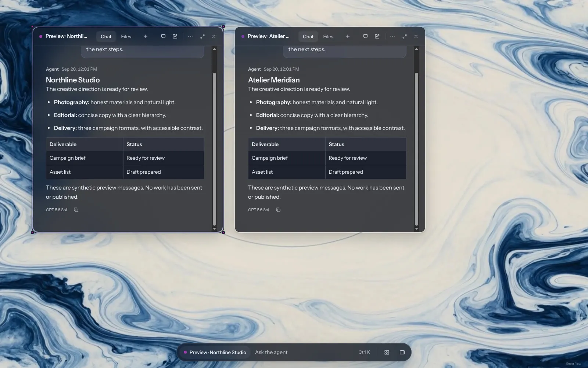This screenshot has height=368, width=588.
Task: Click GPT 5.6 Sol label in Northline window
Action: pyautogui.click(x=56, y=210)
